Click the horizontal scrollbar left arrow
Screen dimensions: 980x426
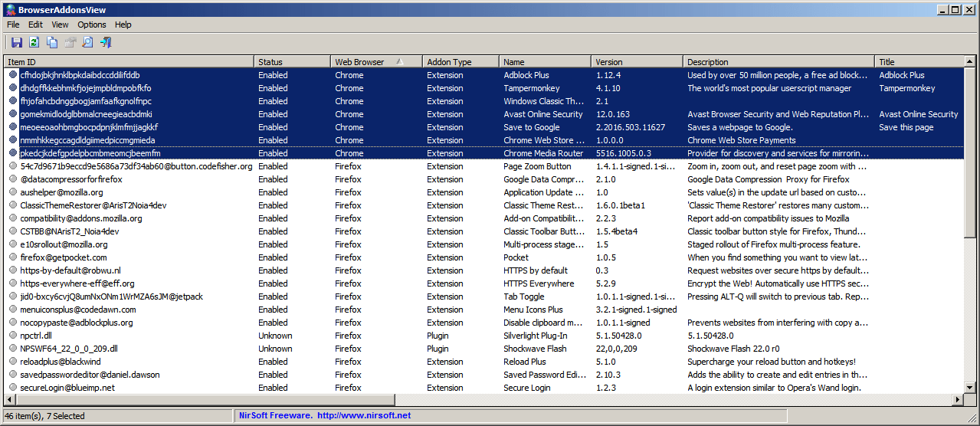pos(10,400)
